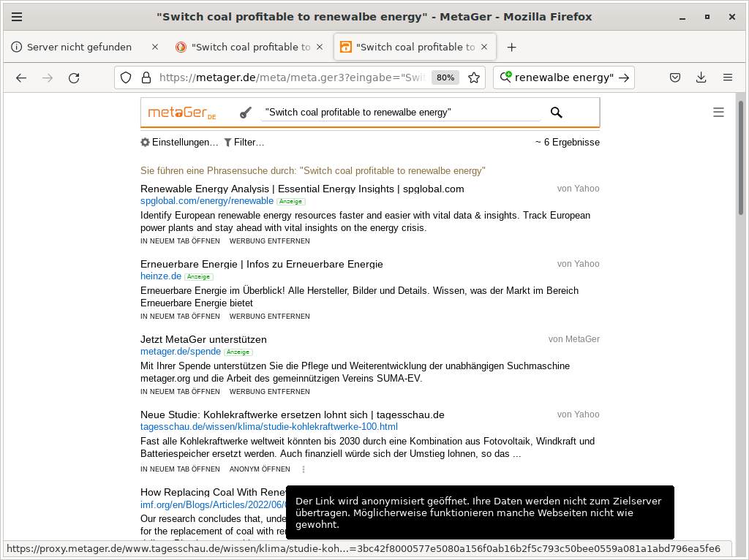
Task: Open the Firefox application menu
Action: 728,77
